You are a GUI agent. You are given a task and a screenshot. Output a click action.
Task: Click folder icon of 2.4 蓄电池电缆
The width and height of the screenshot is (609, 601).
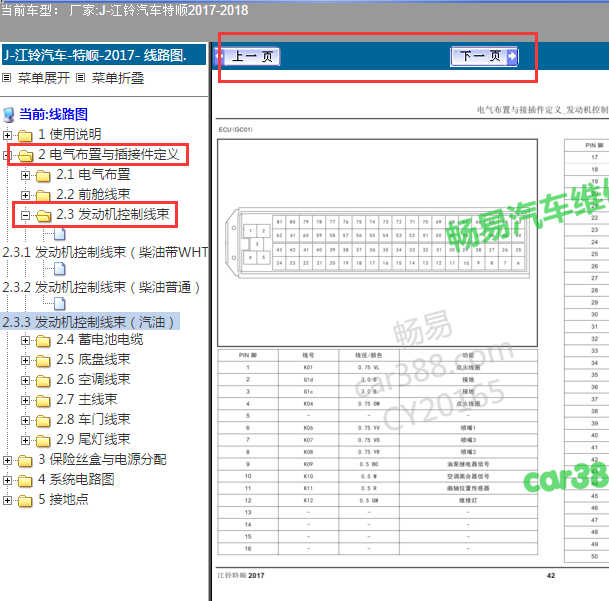[43, 341]
